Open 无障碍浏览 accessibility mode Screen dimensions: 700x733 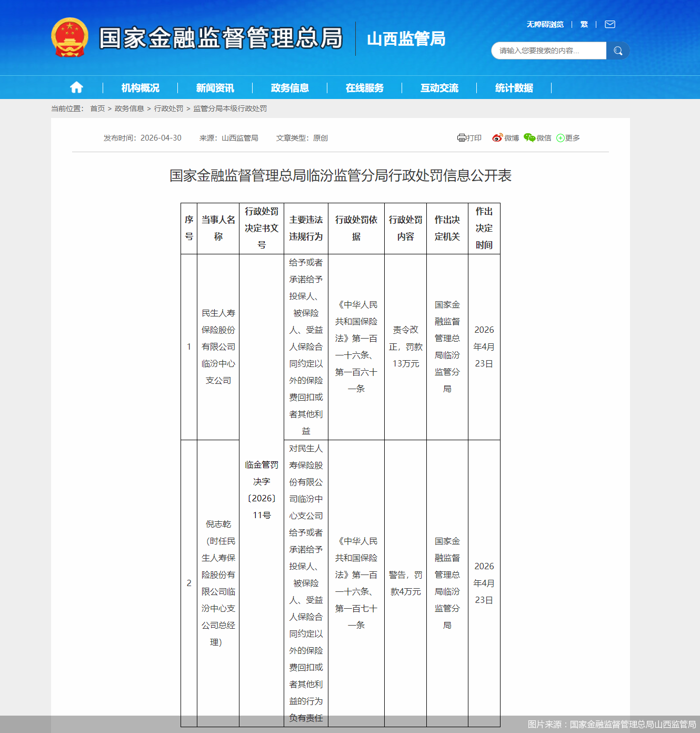[545, 24]
